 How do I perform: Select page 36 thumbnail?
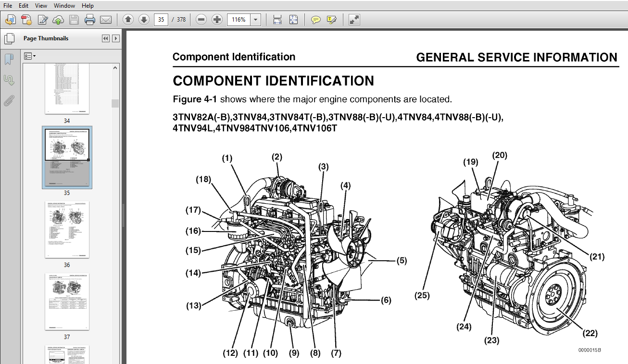click(67, 230)
